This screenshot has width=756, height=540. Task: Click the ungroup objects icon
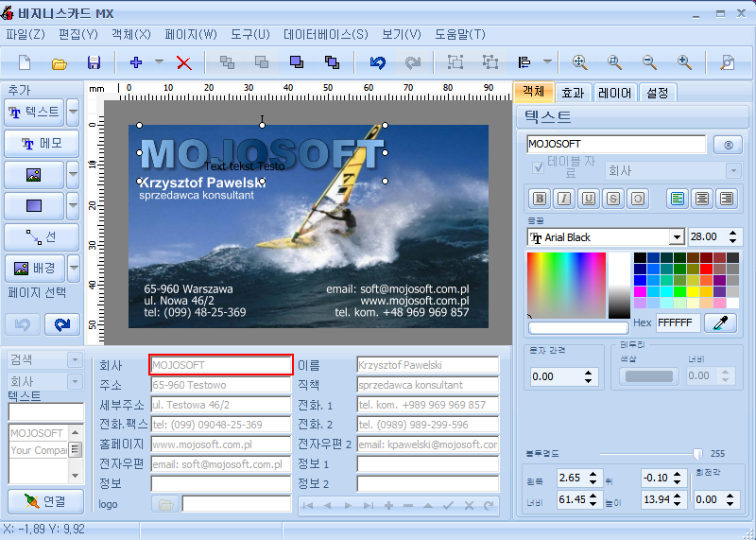(490, 62)
